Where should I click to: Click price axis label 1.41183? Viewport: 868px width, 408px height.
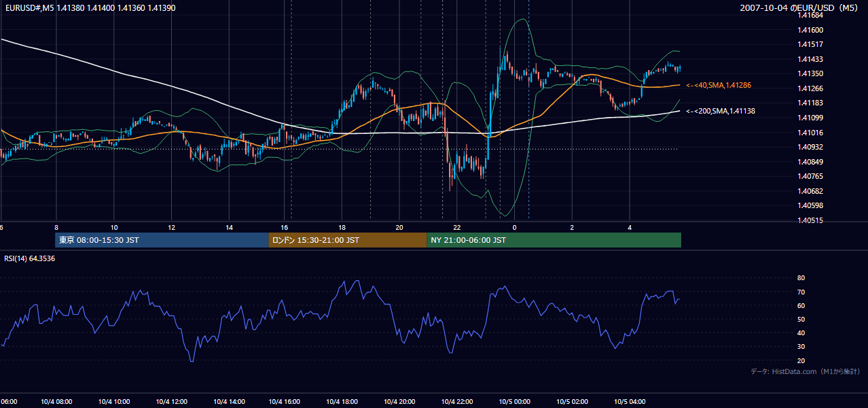coord(811,103)
